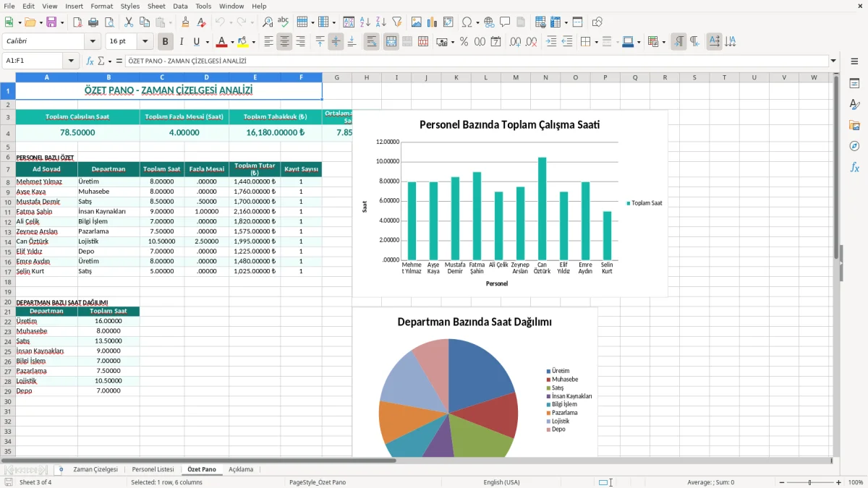The height and width of the screenshot is (488, 868).
Task: Toggle Center Horizontally alignment button
Action: pos(284,42)
